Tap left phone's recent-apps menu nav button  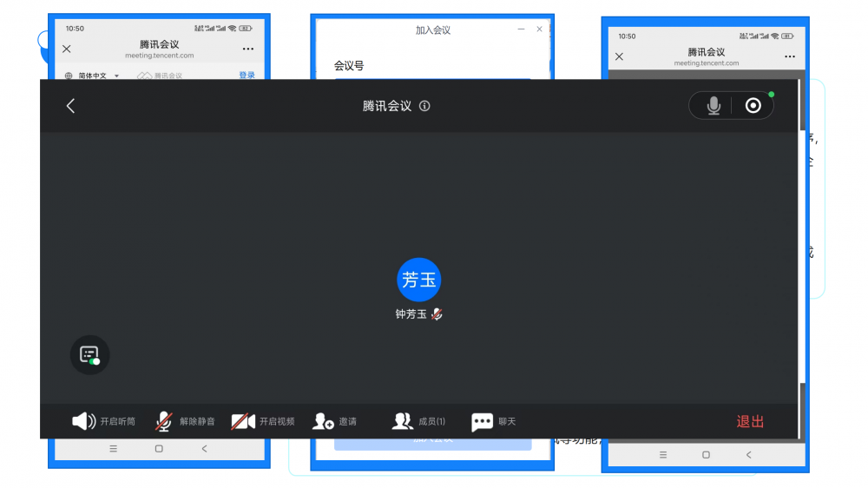(x=114, y=449)
